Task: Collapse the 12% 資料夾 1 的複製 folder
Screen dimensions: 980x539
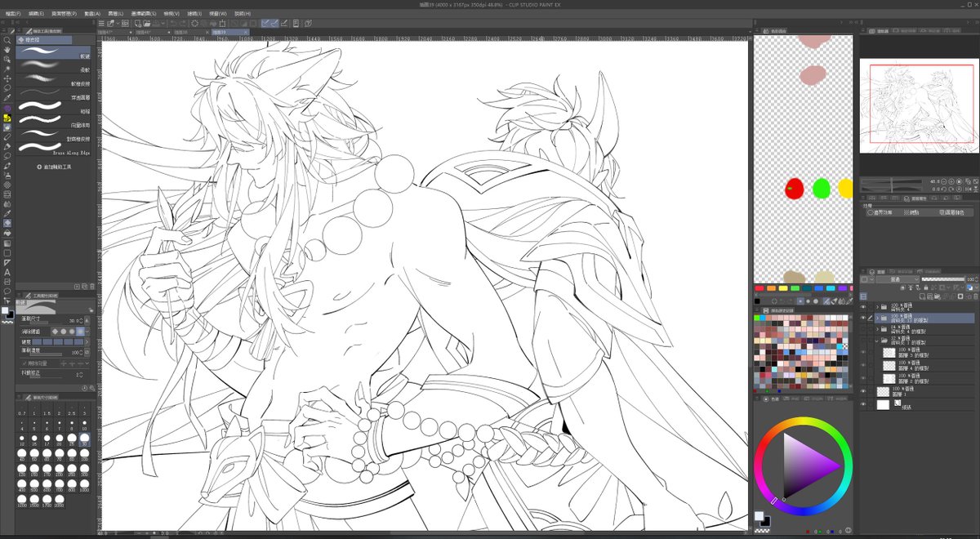Action: pyautogui.click(x=878, y=341)
